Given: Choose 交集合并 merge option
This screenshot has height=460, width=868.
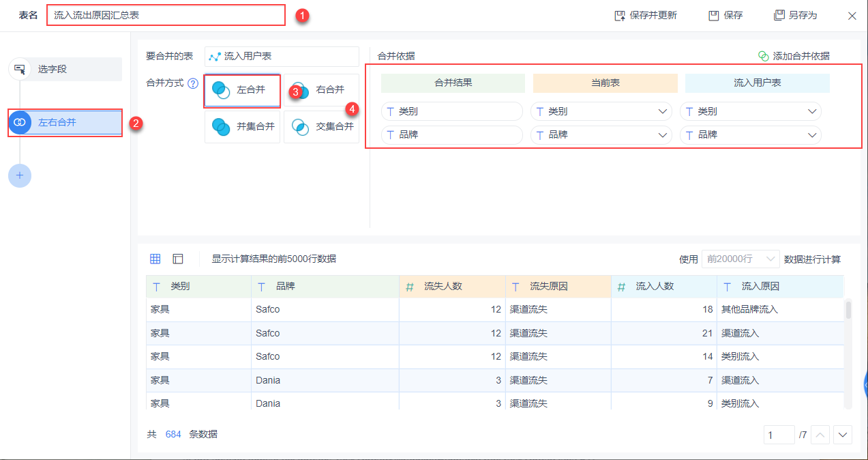Looking at the screenshot, I should click(321, 126).
